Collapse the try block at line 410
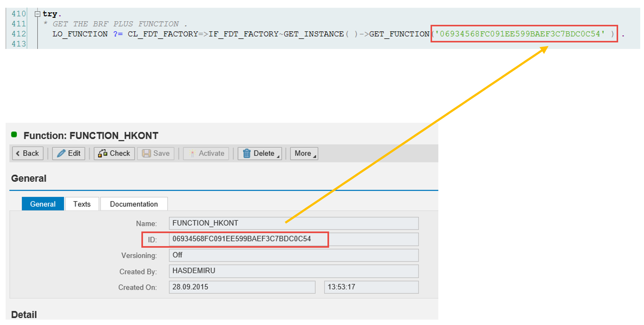 [x=37, y=14]
